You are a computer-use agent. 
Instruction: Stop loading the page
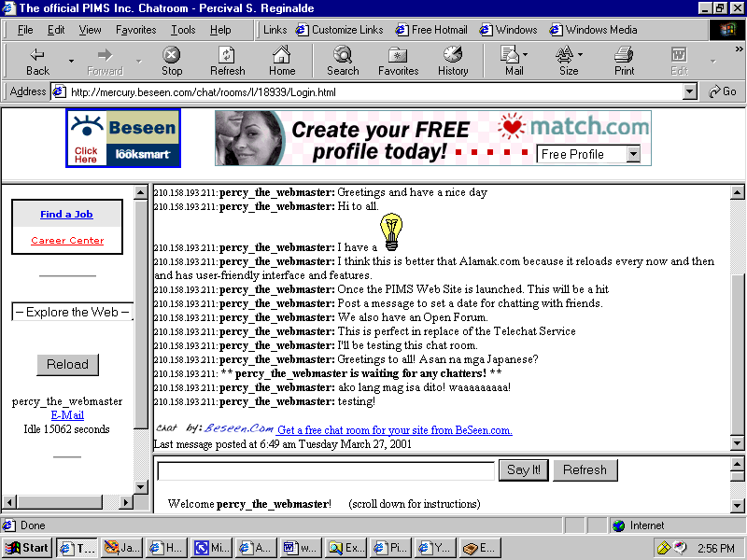pyautogui.click(x=172, y=62)
